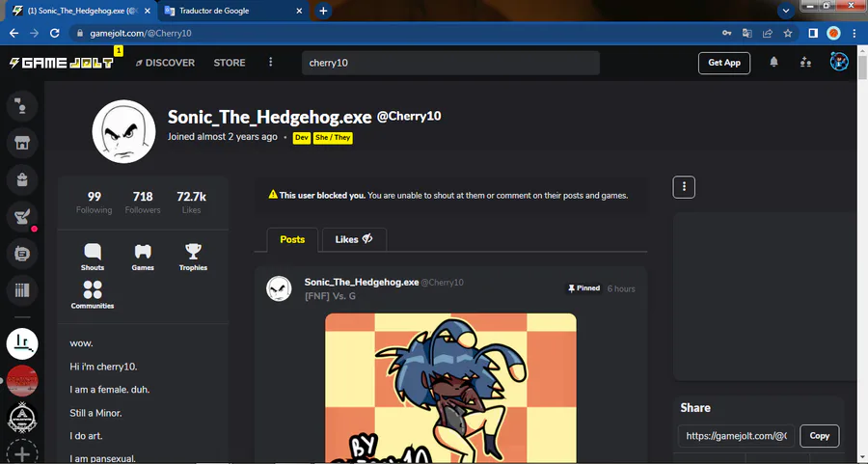Click the Dev tag badge
Screen dimensions: 868x464
click(x=302, y=137)
